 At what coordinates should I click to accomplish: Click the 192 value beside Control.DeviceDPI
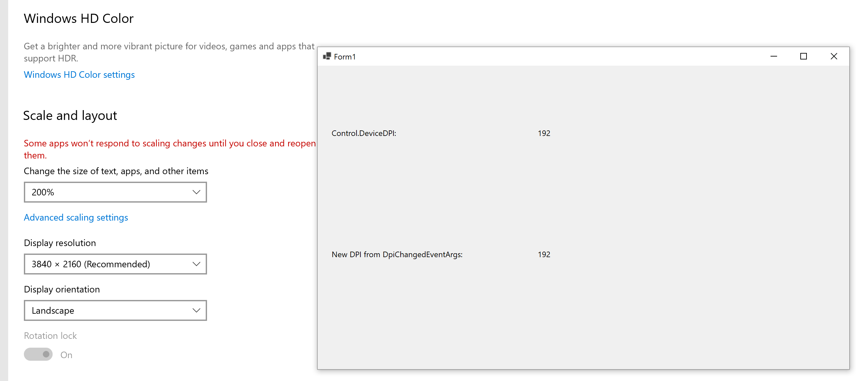click(544, 133)
